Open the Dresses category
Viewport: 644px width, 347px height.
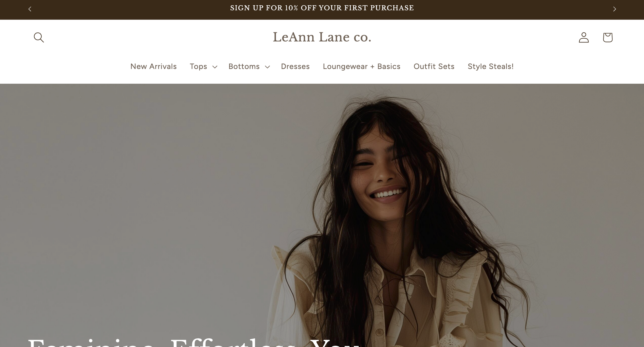[295, 66]
